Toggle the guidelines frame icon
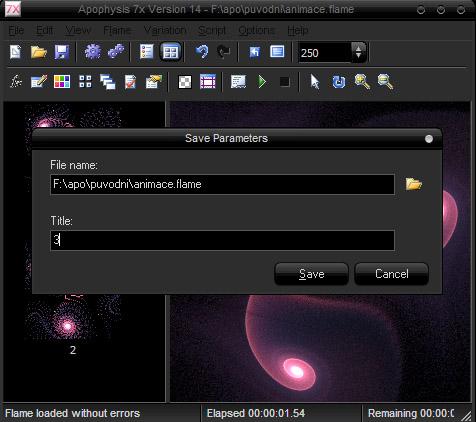This screenshot has height=422, width=476. (x=208, y=82)
